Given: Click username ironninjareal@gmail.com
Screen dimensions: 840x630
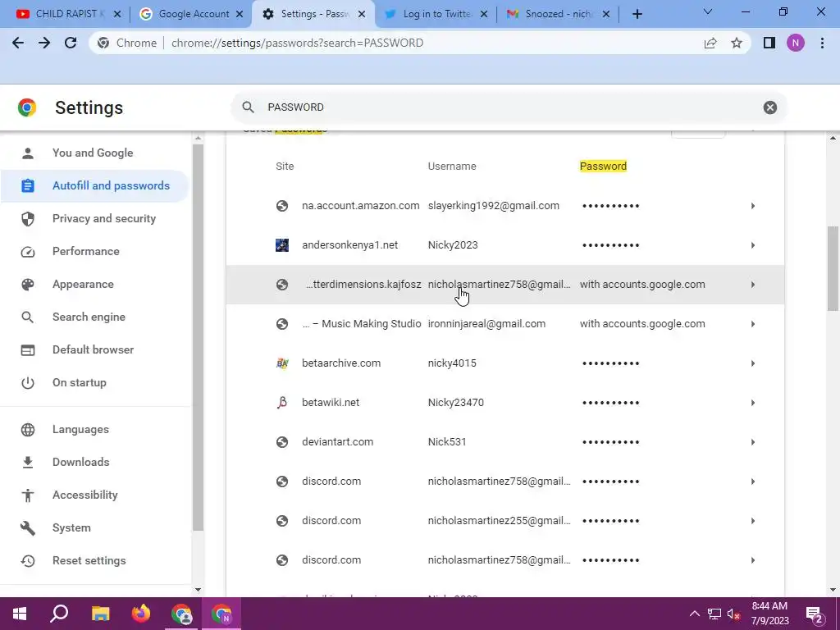Looking at the screenshot, I should pos(486,324).
